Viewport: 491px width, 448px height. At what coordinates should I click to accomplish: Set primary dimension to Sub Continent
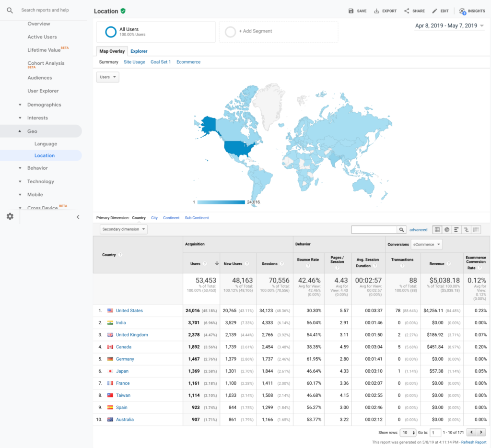197,218
